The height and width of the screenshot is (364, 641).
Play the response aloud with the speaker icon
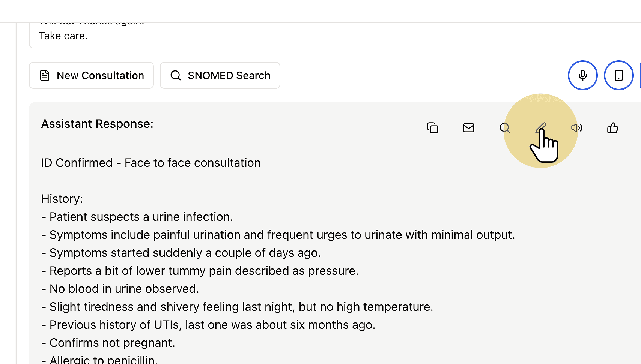tap(577, 128)
